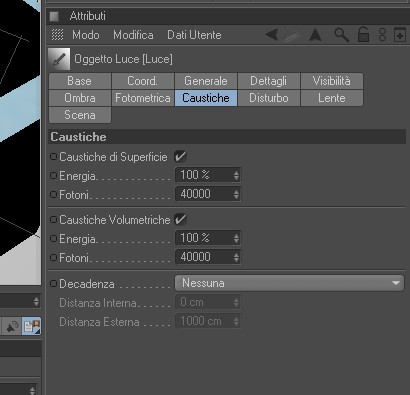Image resolution: width=410 pixels, height=395 pixels.
Task: Click the Oggetto Luce [Luce] title text
Action: pyautogui.click(x=123, y=59)
